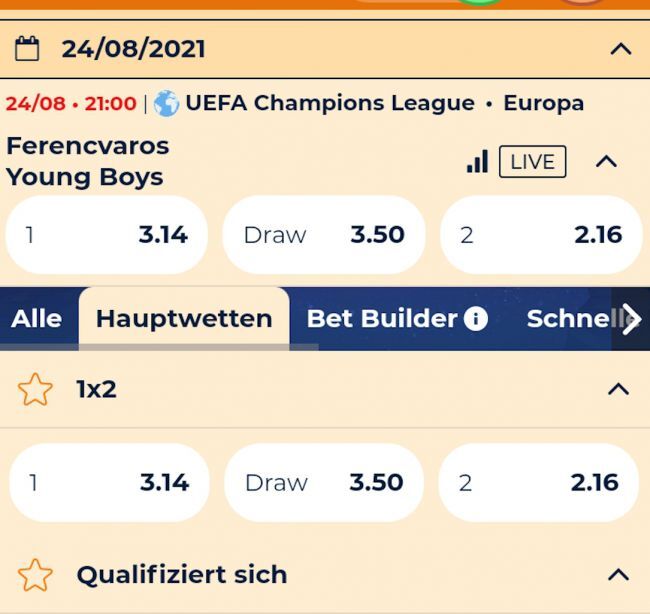Viewport: 650px width, 614px height.
Task: Switch to the Alle tab
Action: [x=36, y=319]
